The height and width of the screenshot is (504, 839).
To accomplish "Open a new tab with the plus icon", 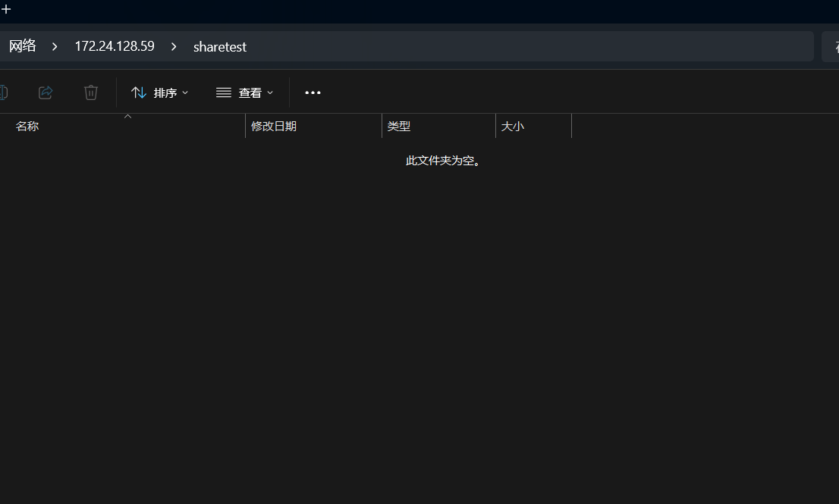I will pos(6,9).
